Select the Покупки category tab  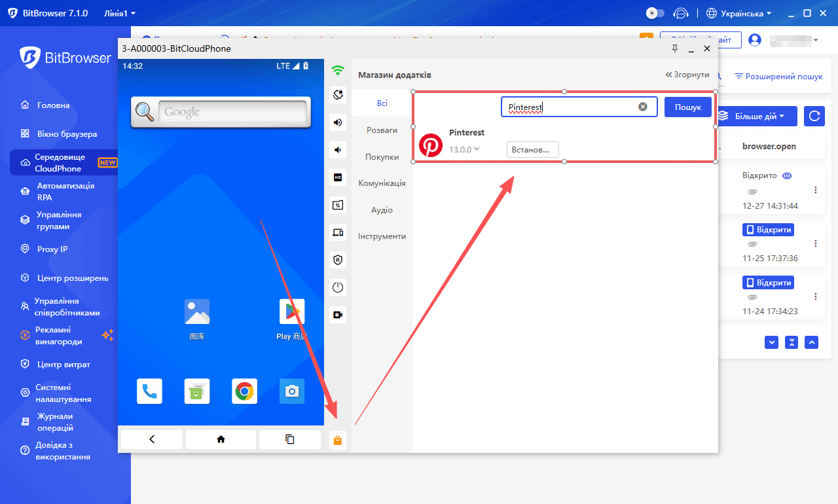[382, 157]
